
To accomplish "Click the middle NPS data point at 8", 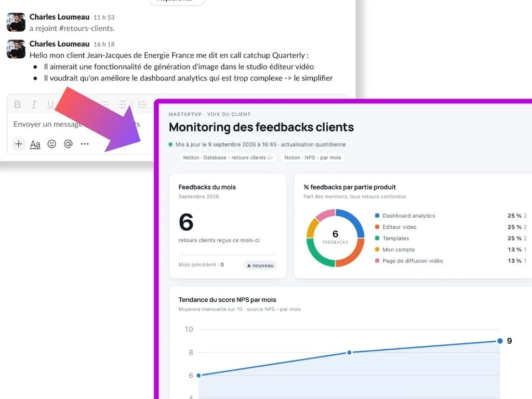I will 349,353.
